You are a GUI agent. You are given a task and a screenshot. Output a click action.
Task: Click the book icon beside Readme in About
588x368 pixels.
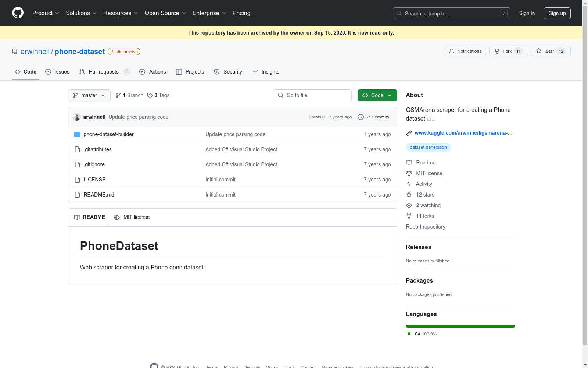[409, 163]
